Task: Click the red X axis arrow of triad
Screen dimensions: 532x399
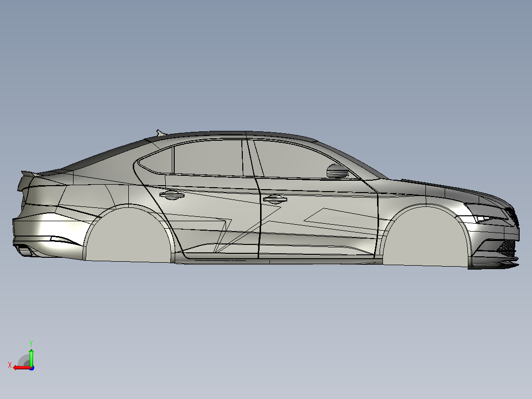Action: (x=22, y=368)
